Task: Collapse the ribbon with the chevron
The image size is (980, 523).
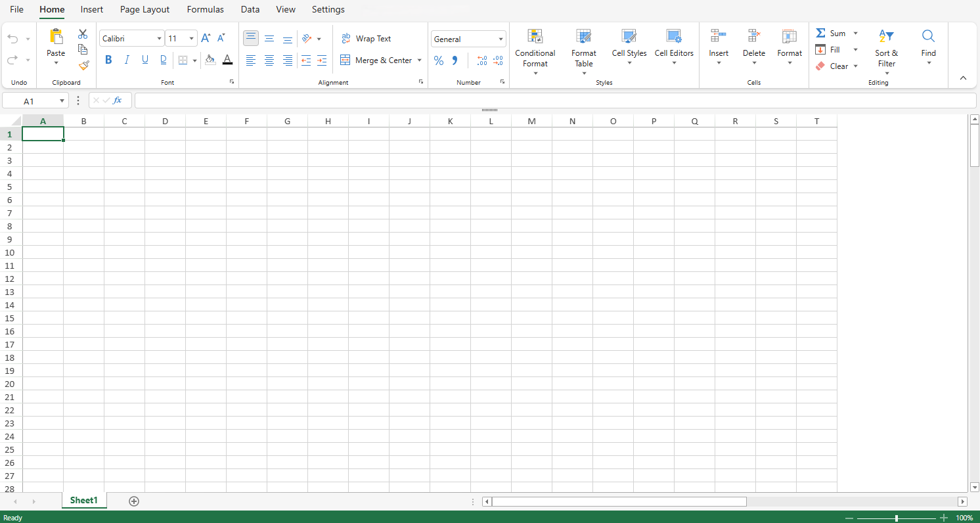Action: [x=963, y=78]
